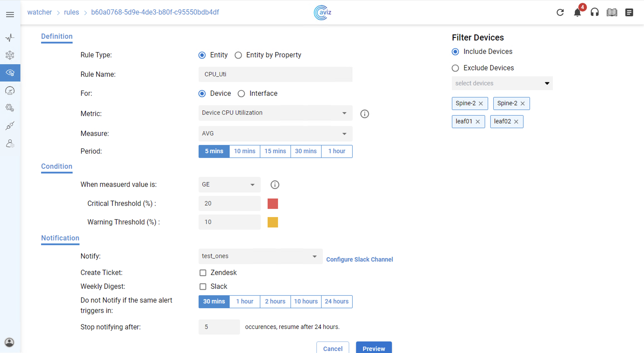Open the notifications bell icon
The height and width of the screenshot is (353, 644).
coord(577,12)
